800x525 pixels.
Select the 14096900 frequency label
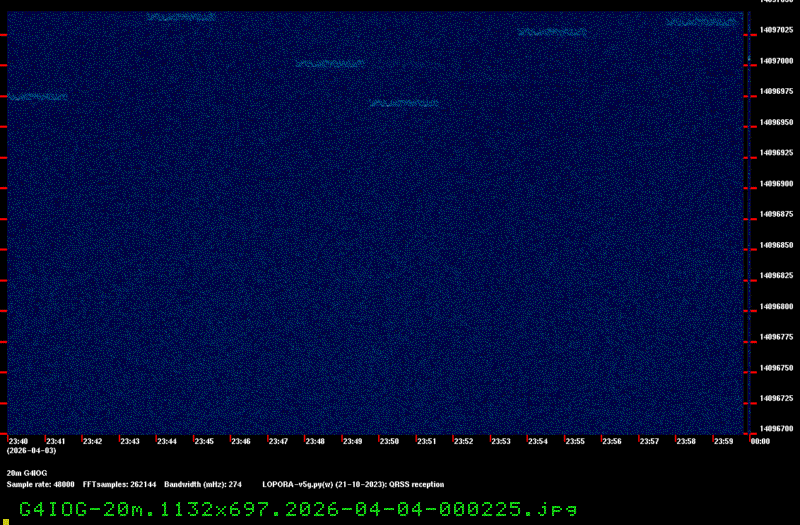(x=777, y=184)
